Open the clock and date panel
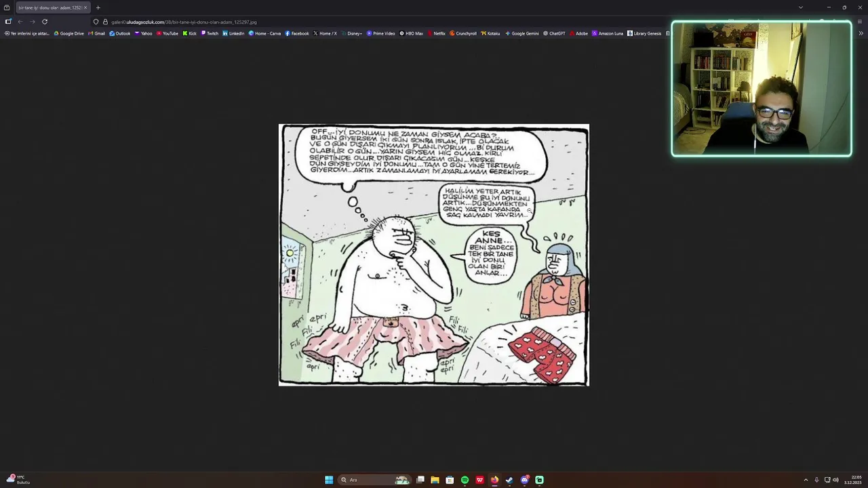 (x=853, y=480)
